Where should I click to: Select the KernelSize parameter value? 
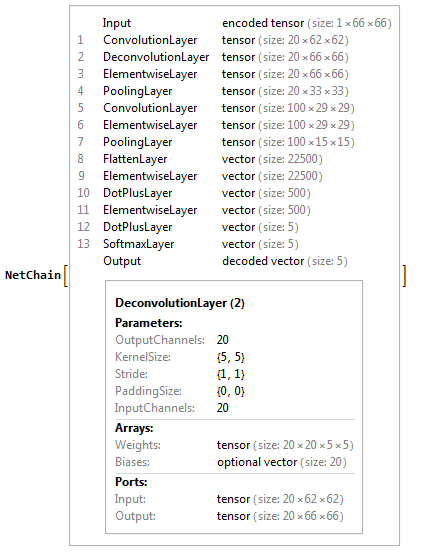(231, 357)
